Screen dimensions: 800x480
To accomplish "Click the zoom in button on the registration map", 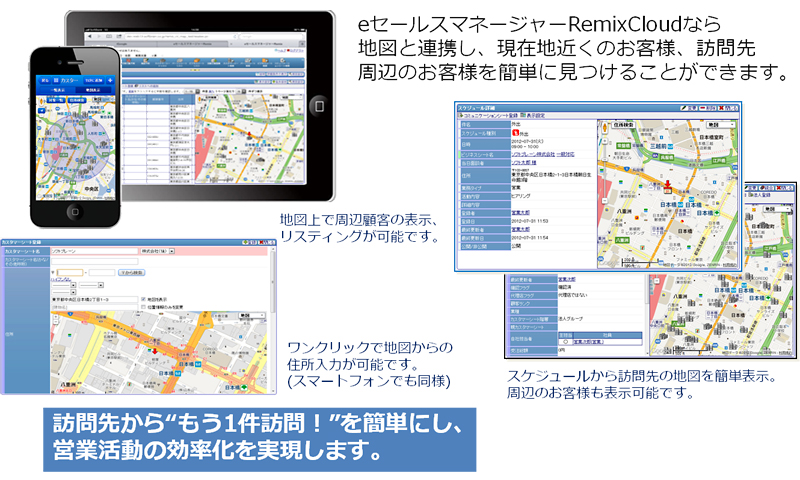I will coord(56,317).
